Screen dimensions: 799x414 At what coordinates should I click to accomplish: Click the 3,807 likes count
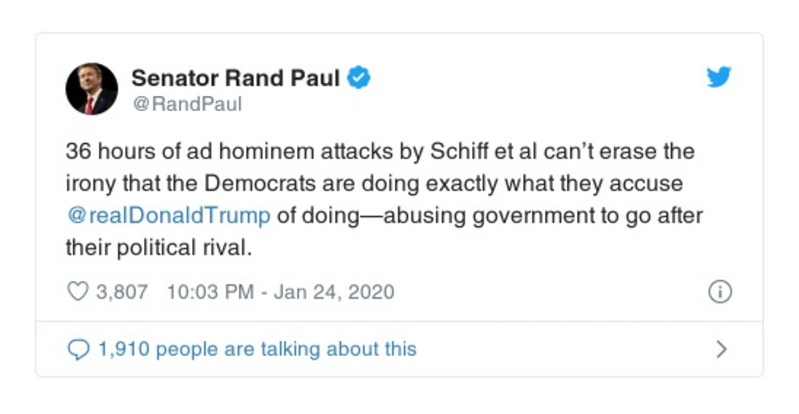coord(120,292)
